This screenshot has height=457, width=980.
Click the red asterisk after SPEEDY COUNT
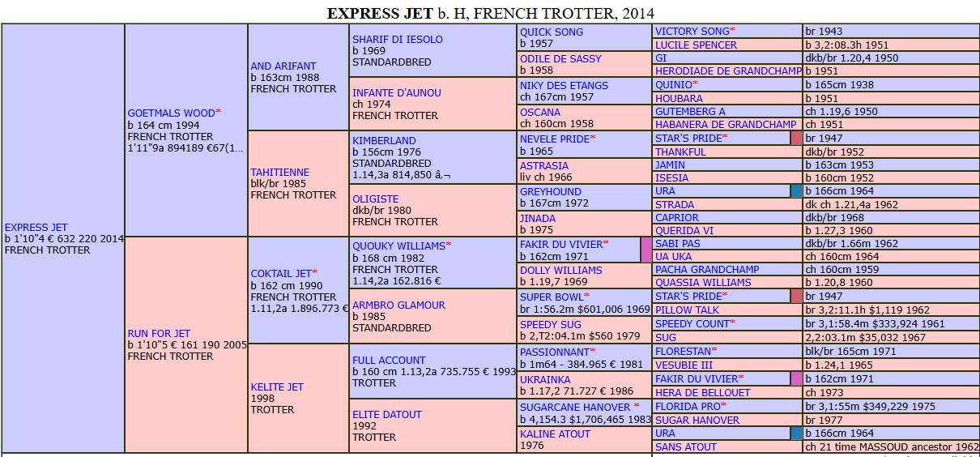(733, 322)
